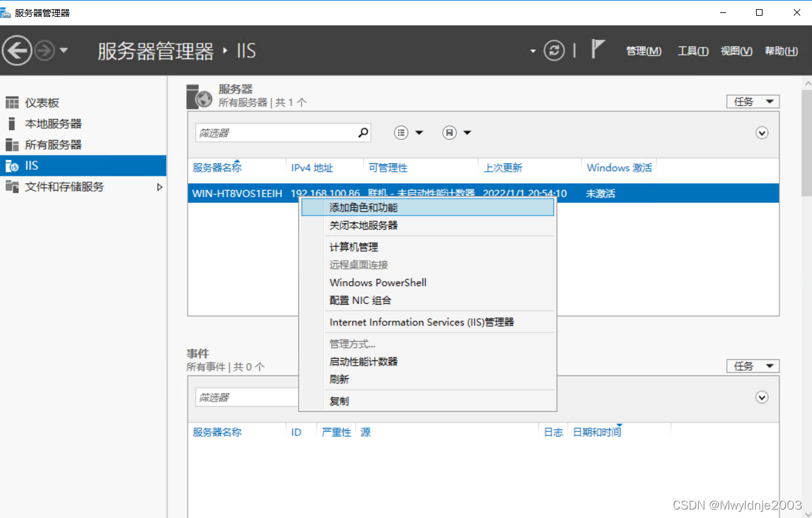Screen dimensions: 812x518
Task: Expand 文件和存储服务 with its arrow
Action: pos(160,187)
